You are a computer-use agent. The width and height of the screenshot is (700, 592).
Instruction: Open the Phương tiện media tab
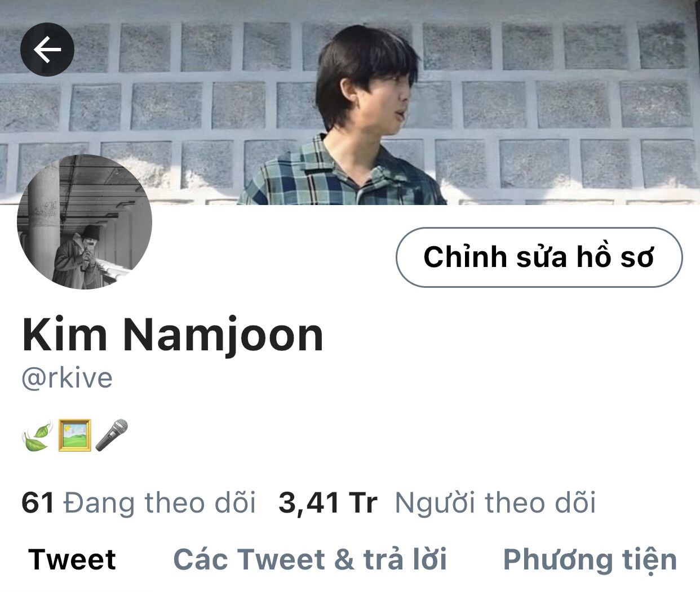pos(590,559)
